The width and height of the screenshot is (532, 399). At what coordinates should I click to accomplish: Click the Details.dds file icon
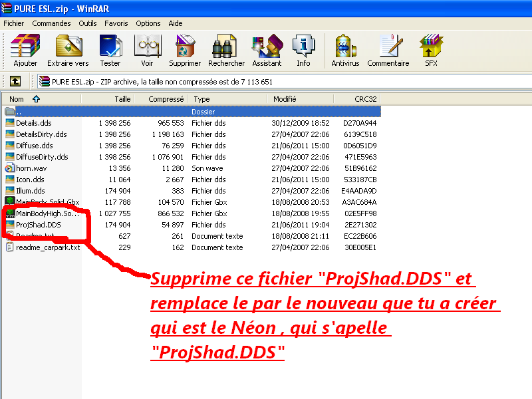point(10,123)
